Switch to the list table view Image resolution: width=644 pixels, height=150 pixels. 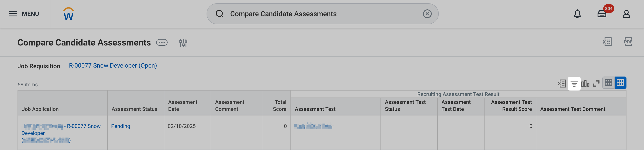(x=608, y=83)
